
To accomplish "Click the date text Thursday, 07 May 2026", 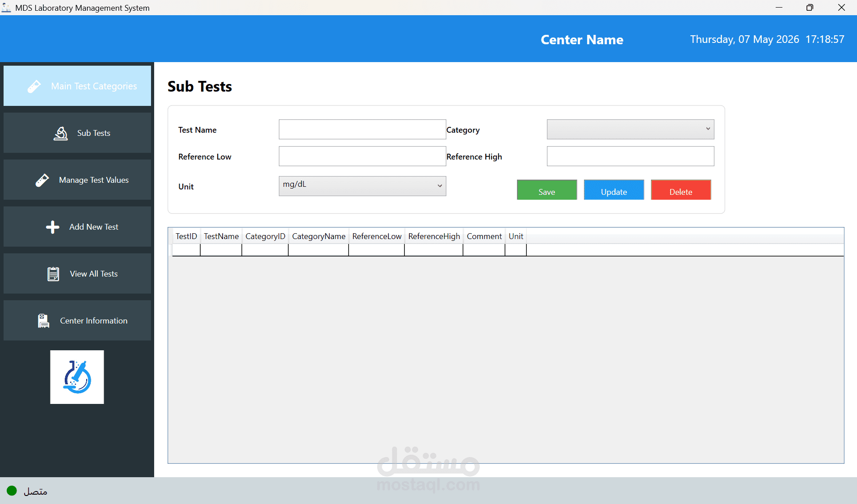I will tap(744, 39).
